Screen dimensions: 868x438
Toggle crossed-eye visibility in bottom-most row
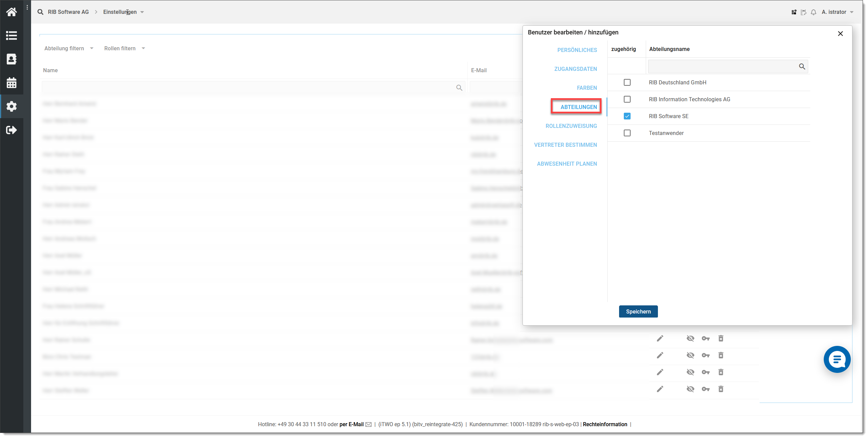(x=690, y=389)
